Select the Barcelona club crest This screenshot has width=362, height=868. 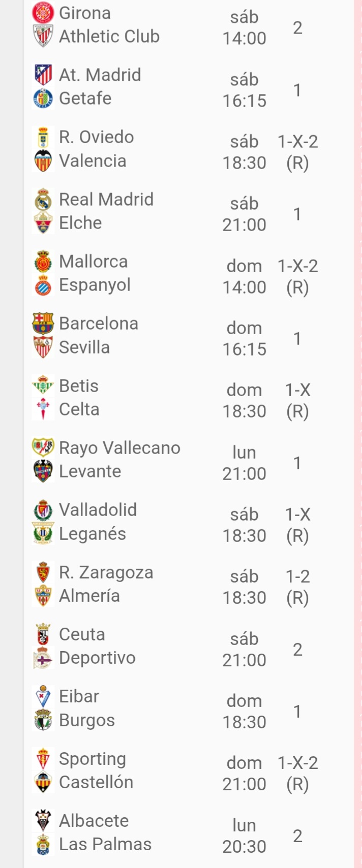43,324
